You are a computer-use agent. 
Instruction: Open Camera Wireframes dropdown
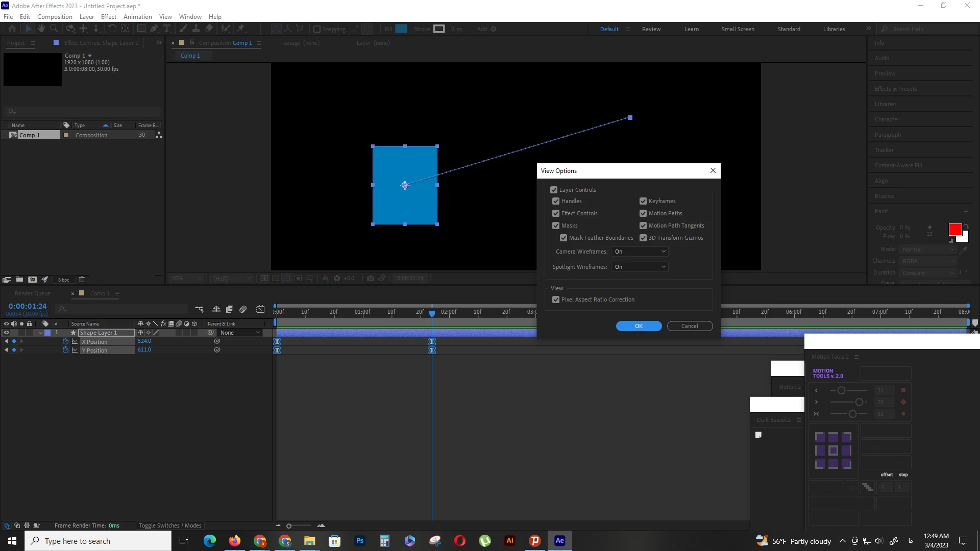point(640,252)
